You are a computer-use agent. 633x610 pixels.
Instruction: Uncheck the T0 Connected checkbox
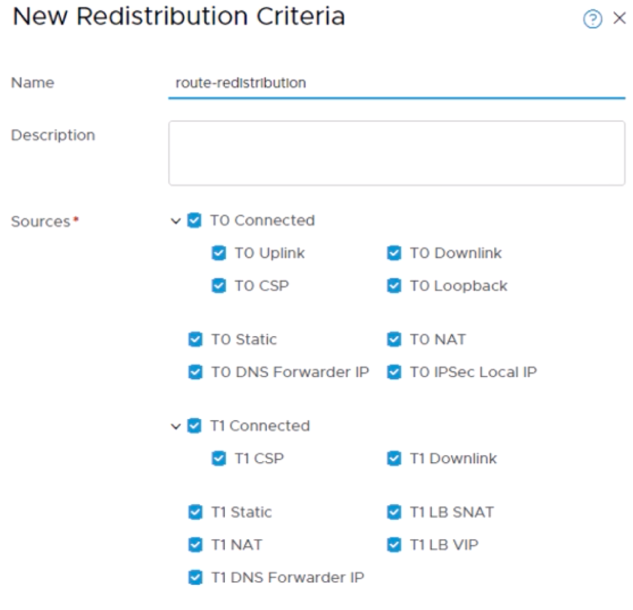pyautogui.click(x=194, y=220)
